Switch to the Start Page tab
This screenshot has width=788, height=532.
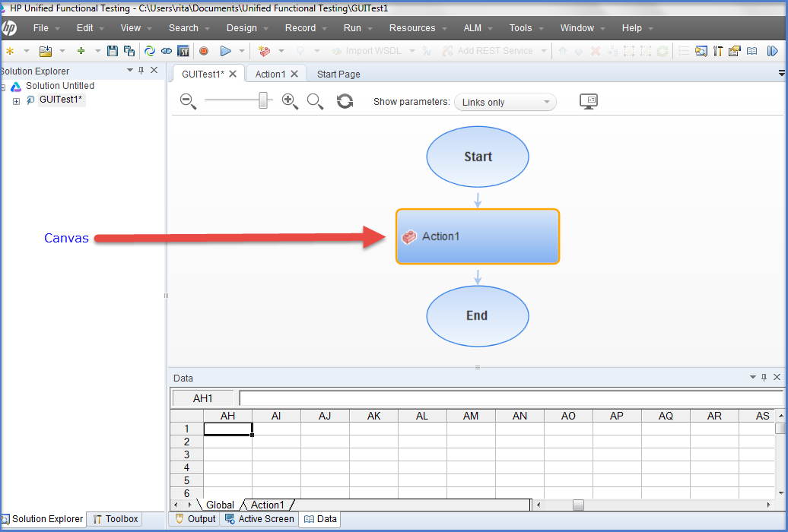[x=338, y=74]
